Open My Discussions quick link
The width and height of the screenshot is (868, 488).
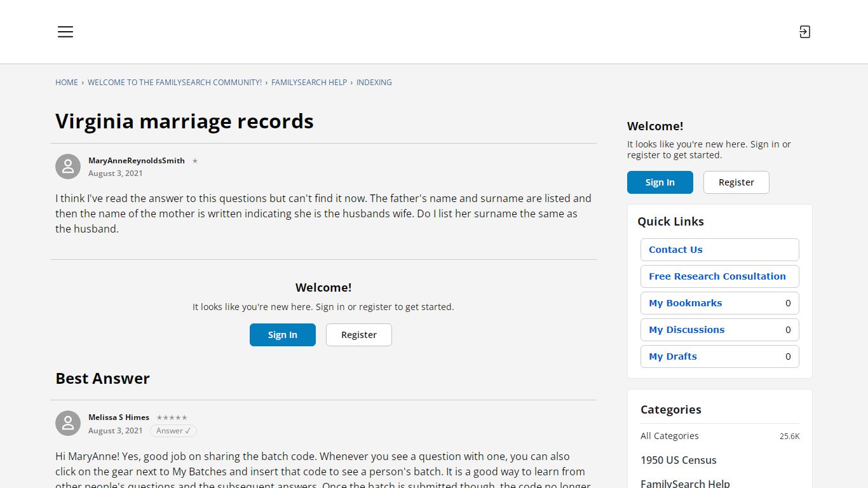(x=720, y=330)
